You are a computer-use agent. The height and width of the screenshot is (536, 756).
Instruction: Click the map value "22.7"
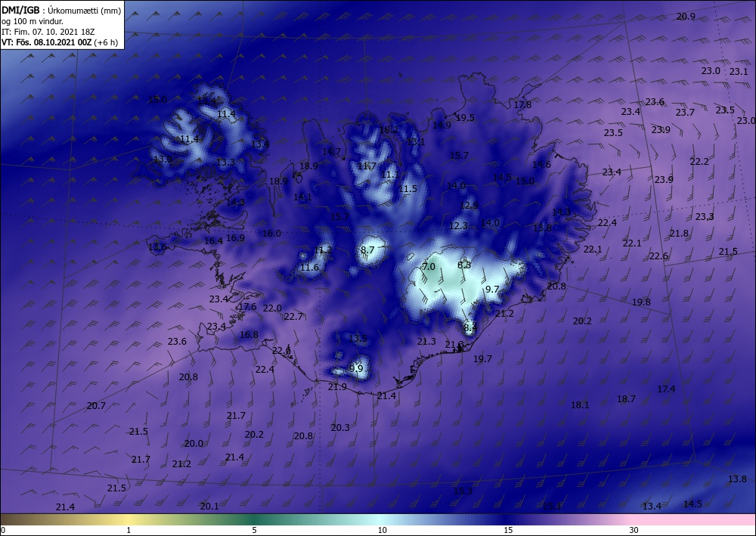click(293, 317)
